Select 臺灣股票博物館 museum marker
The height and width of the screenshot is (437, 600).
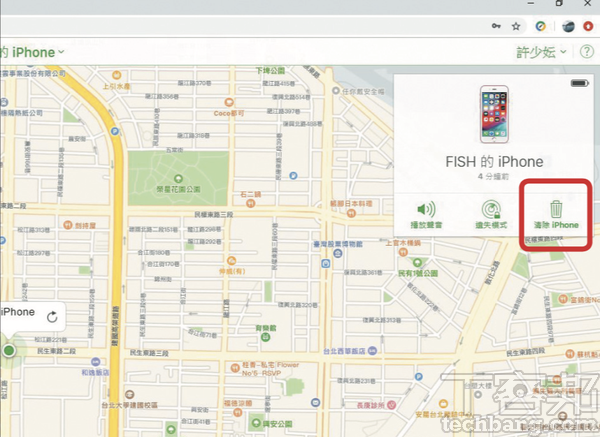click(338, 253)
